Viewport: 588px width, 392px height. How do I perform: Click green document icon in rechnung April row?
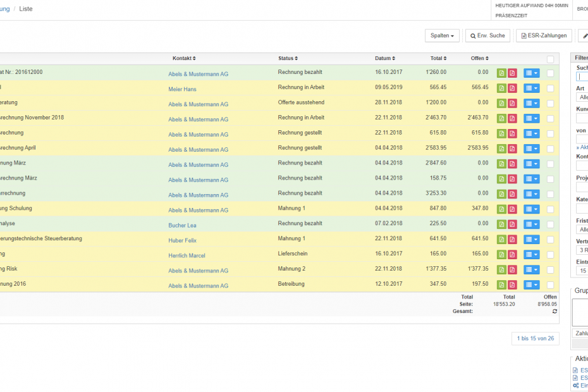click(x=501, y=149)
